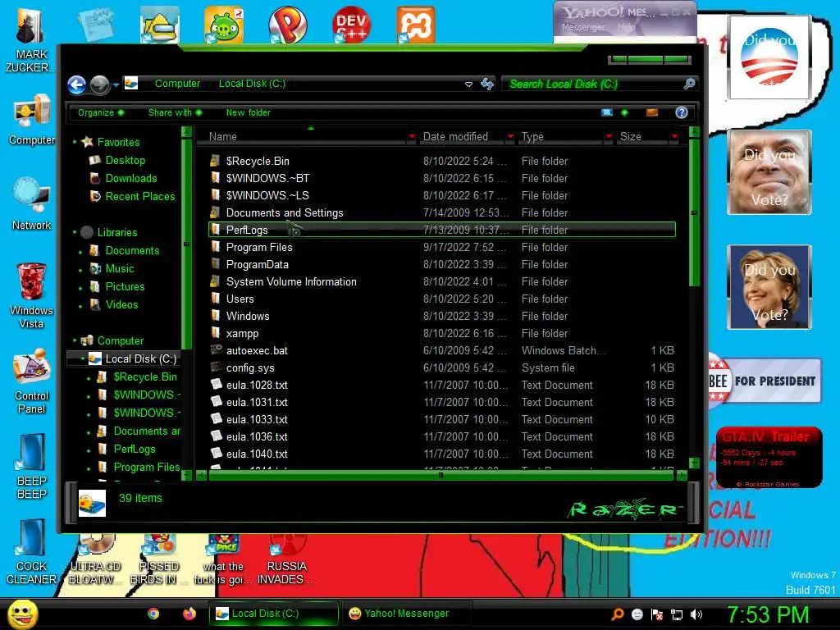The width and height of the screenshot is (840, 630).
Task: Click the New folder button
Action: (x=248, y=112)
